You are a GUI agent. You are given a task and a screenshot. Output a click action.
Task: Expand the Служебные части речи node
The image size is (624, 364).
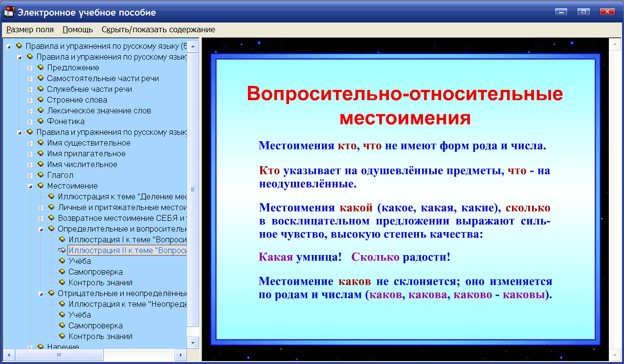pyautogui.click(x=30, y=89)
